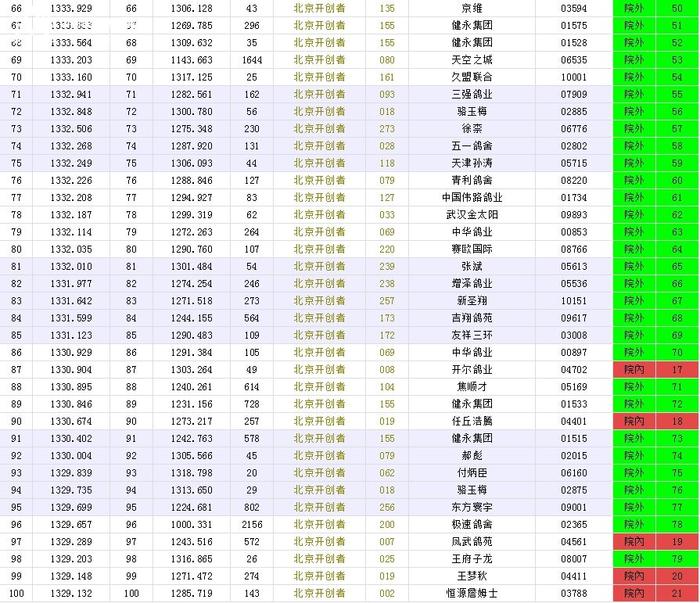Select the rank cell 1644
700x603 pixels.
click(x=251, y=60)
